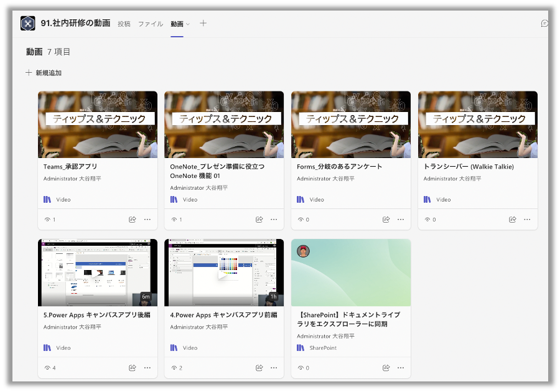Open more options for OneNote_プレゼン準備 card
Screen dimensions: 560x392
click(x=274, y=220)
